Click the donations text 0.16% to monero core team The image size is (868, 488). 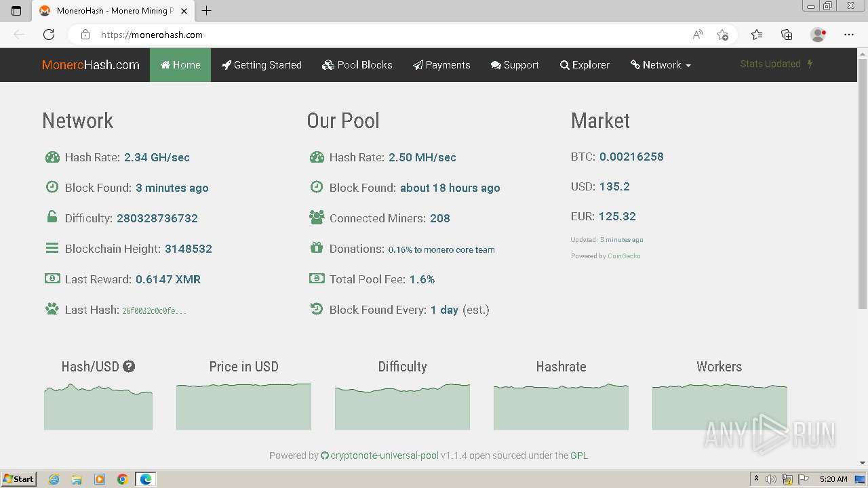[441, 249]
